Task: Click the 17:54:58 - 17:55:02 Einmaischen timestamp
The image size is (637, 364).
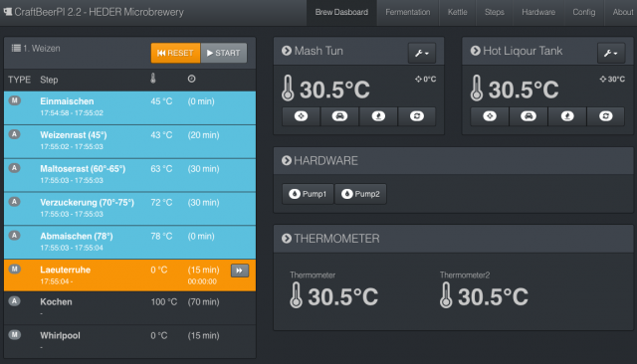Action: tap(72, 112)
